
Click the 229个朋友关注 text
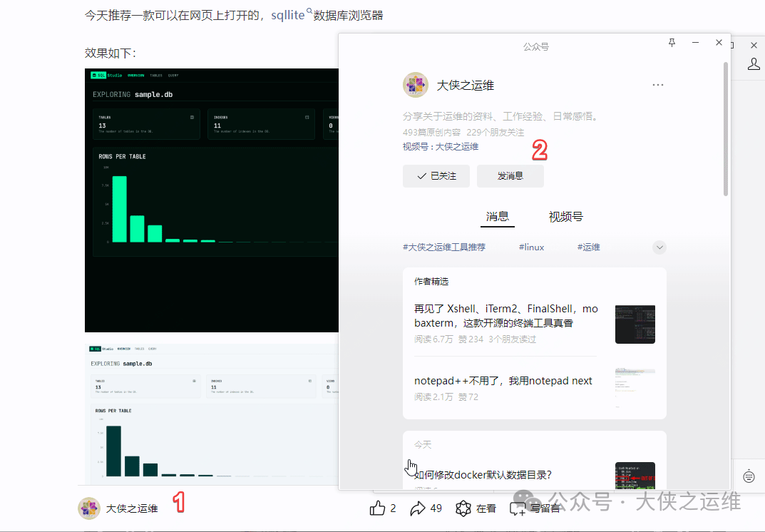[496, 132]
